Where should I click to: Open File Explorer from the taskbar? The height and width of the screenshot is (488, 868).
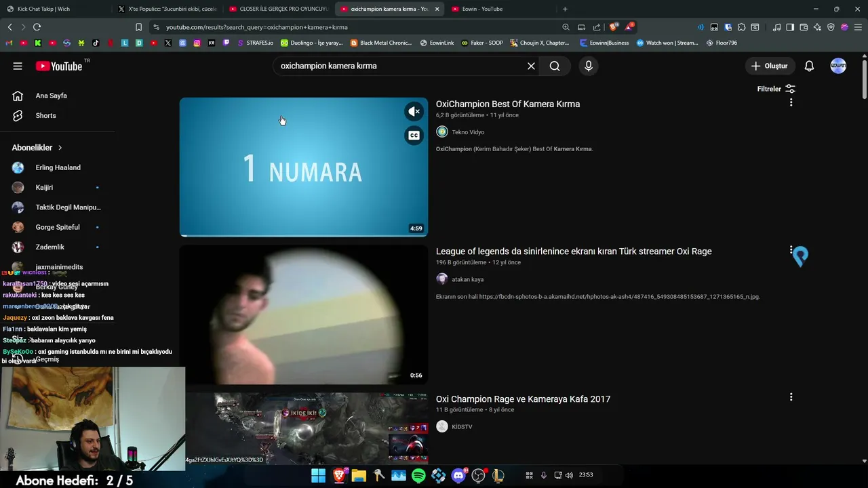point(358,475)
